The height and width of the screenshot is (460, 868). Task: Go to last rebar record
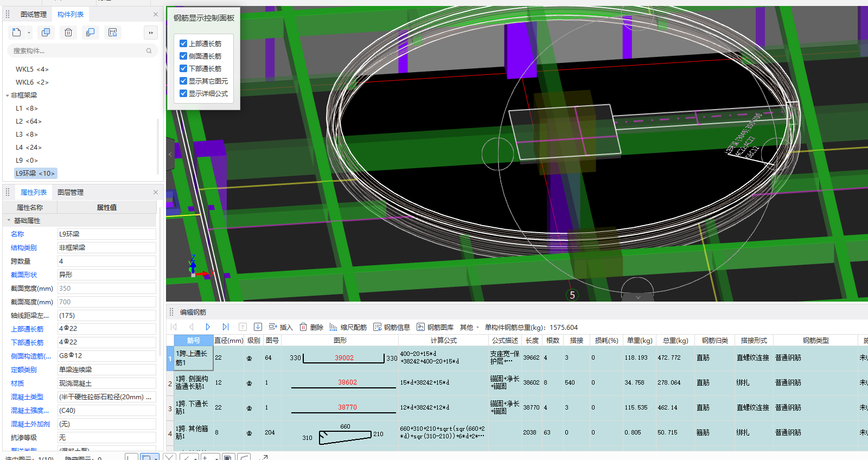tap(225, 327)
